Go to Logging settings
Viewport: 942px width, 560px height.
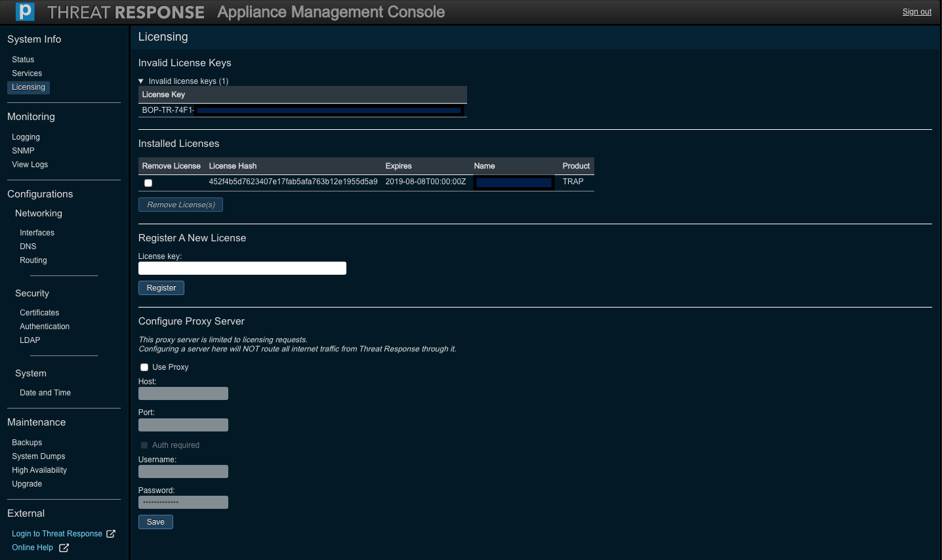(26, 137)
